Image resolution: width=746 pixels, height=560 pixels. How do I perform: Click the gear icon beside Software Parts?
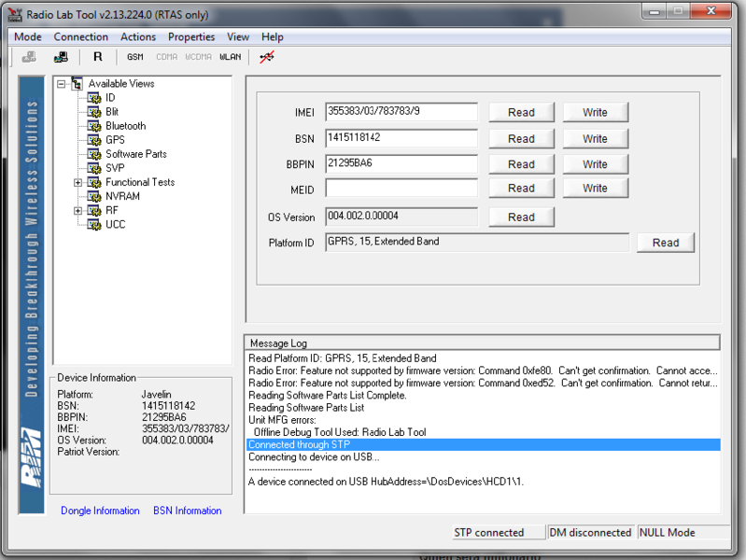94,154
